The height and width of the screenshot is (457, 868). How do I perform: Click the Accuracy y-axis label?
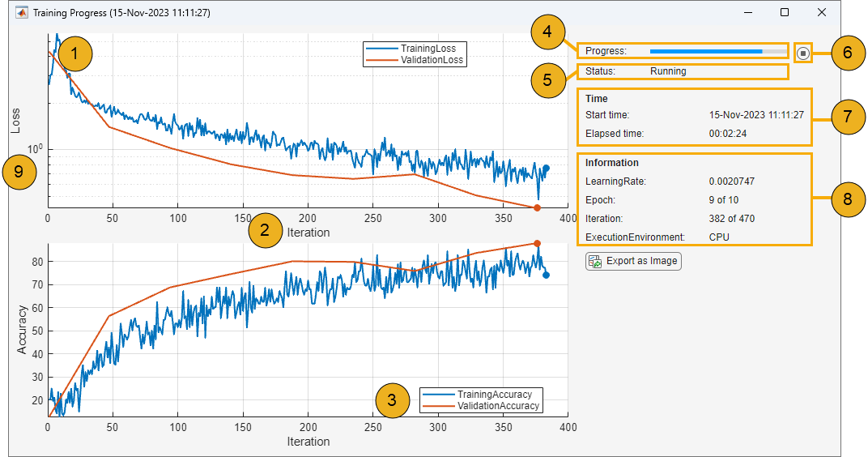point(22,330)
